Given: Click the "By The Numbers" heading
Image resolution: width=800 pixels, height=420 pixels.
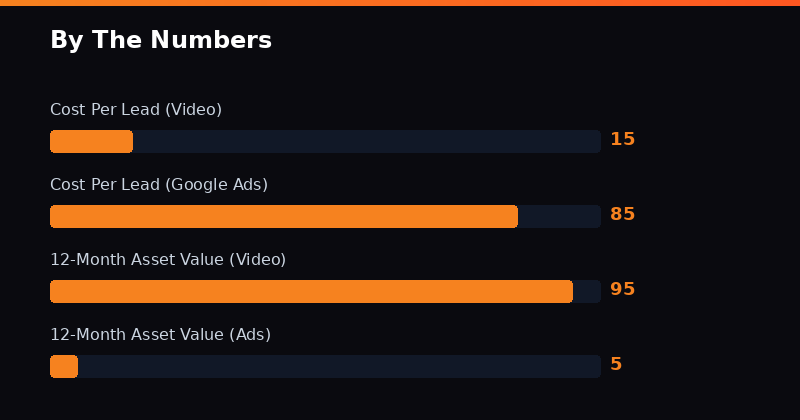Looking at the screenshot, I should click(160, 41).
